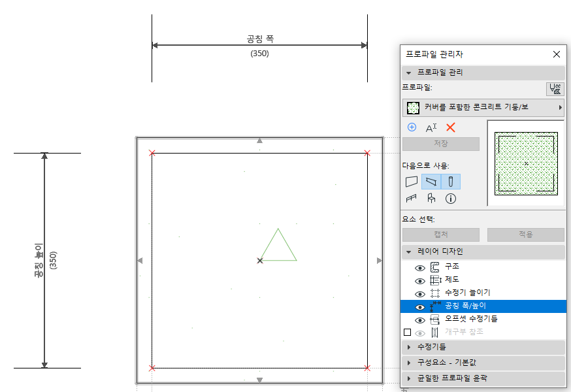Click the left stretch handle triangle
Viewport: 571px width, 392px height.
point(140,261)
